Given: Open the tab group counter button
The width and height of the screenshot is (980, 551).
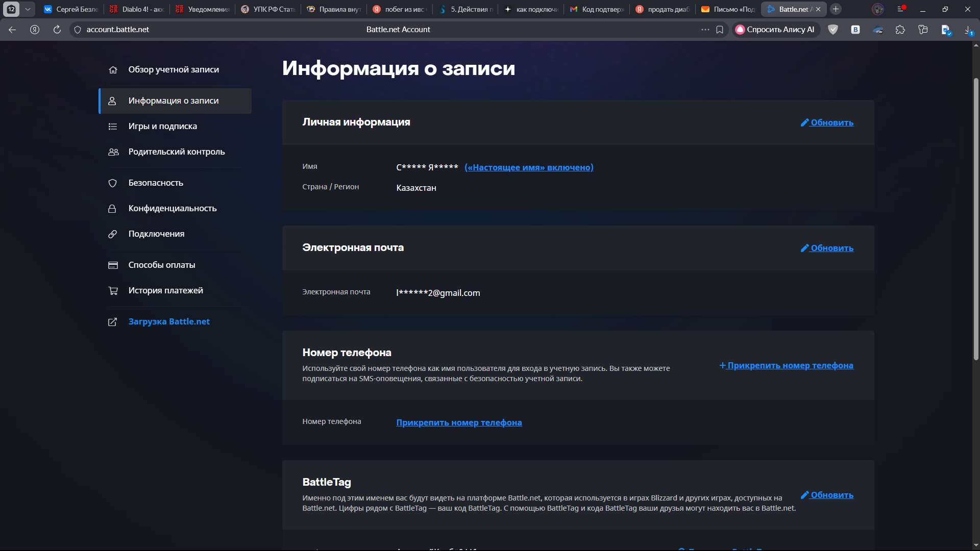Looking at the screenshot, I should coord(11,9).
